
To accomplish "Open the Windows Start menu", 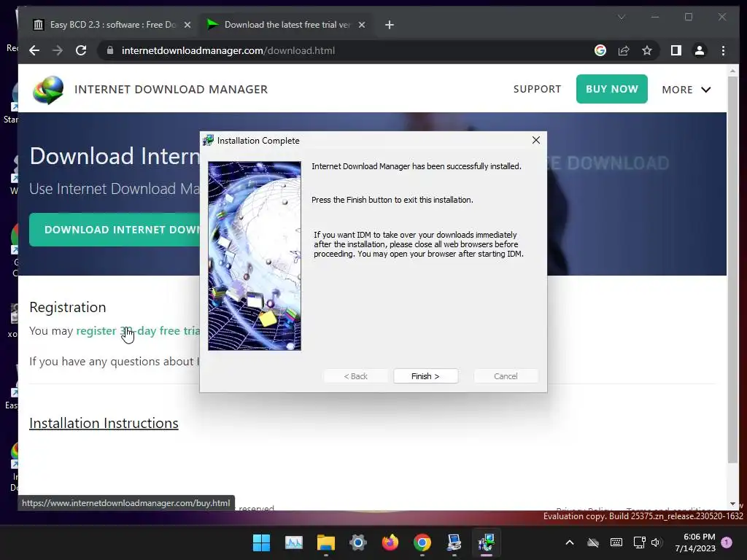I will pyautogui.click(x=261, y=542).
